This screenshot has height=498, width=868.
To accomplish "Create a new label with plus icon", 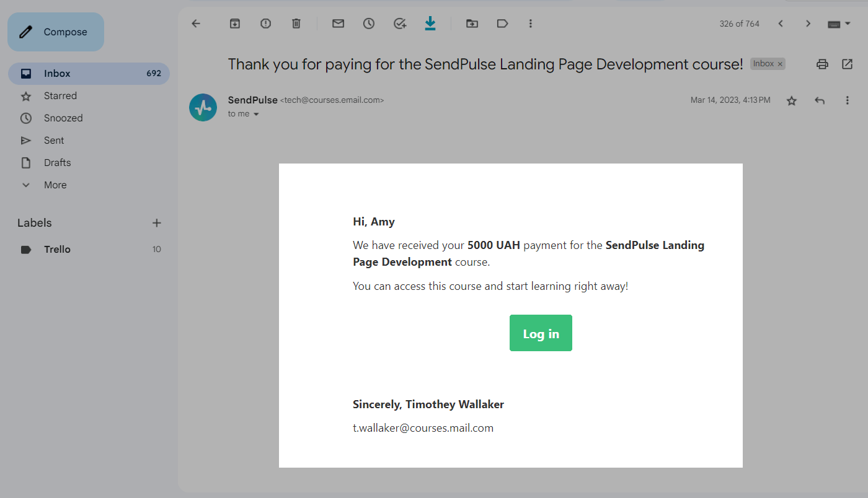I will [157, 223].
